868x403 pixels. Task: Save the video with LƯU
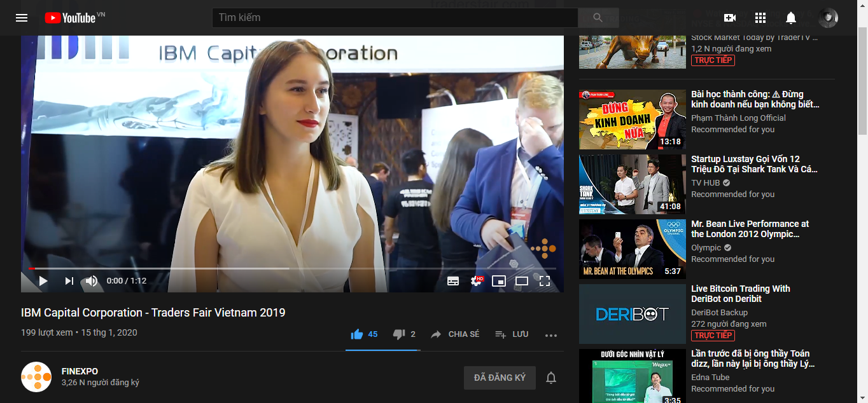pyautogui.click(x=512, y=334)
